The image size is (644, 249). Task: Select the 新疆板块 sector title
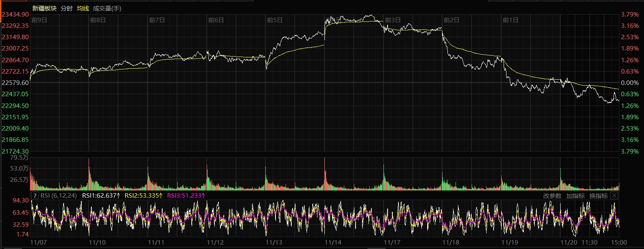44,8
